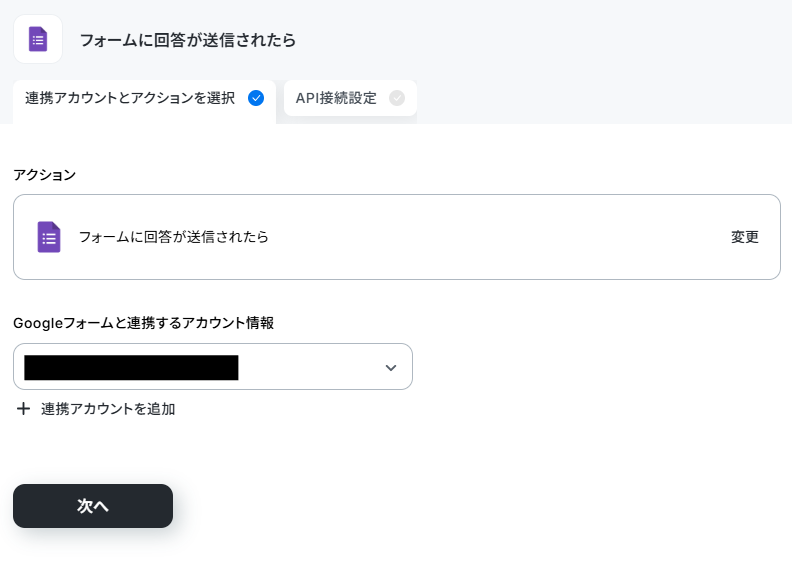Click the アクション section label
The height and width of the screenshot is (568, 792).
(x=44, y=175)
